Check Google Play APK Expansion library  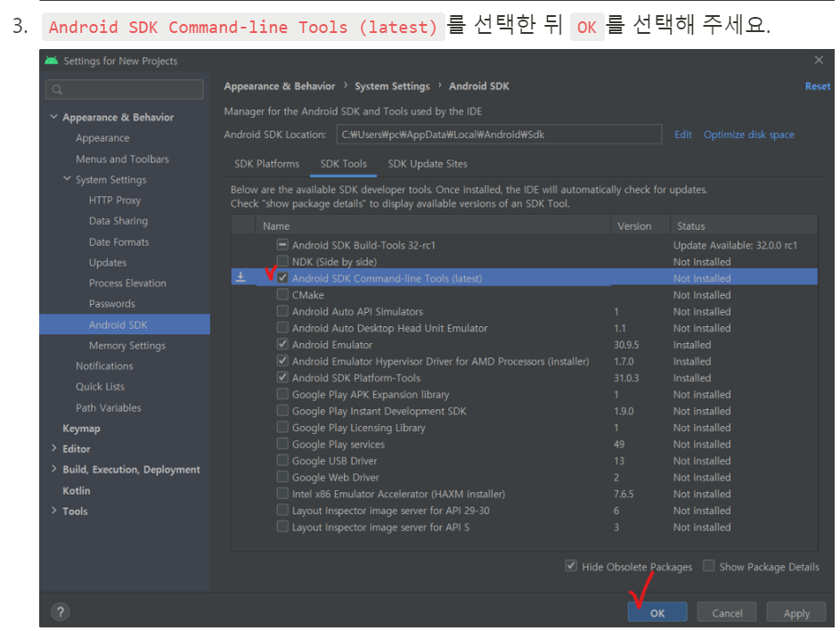282,394
